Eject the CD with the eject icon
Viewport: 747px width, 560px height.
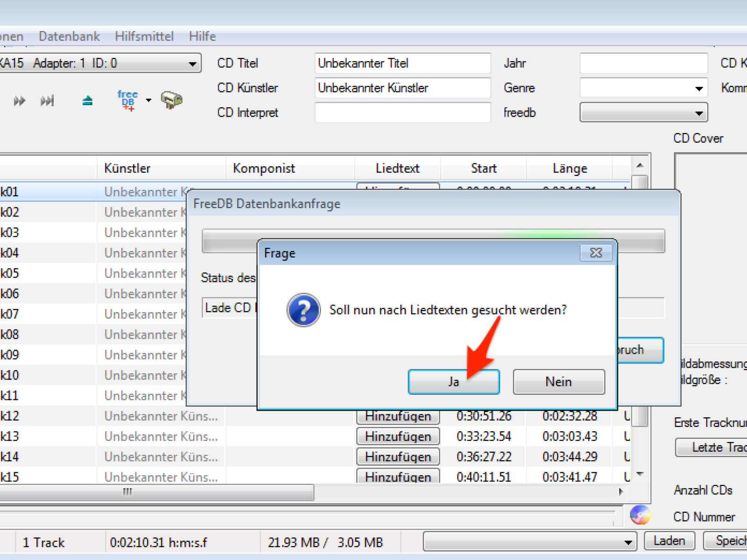[x=87, y=101]
